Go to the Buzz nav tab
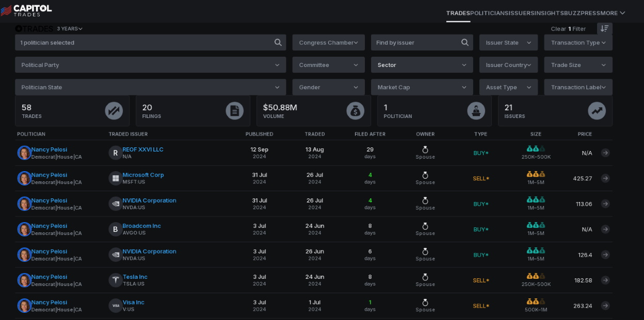 572,13
